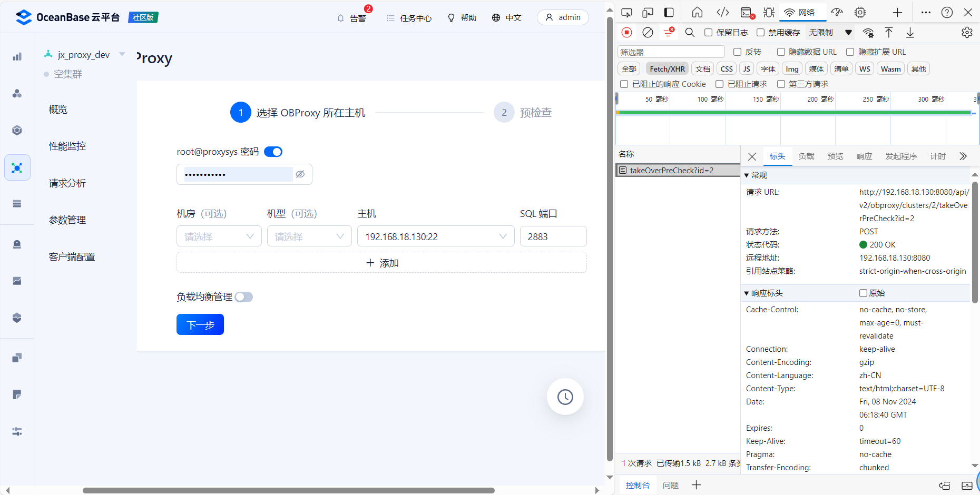Viewport: 980px width, 495px height.
Task: Open the alarm sidebar icon
Action: [17, 244]
